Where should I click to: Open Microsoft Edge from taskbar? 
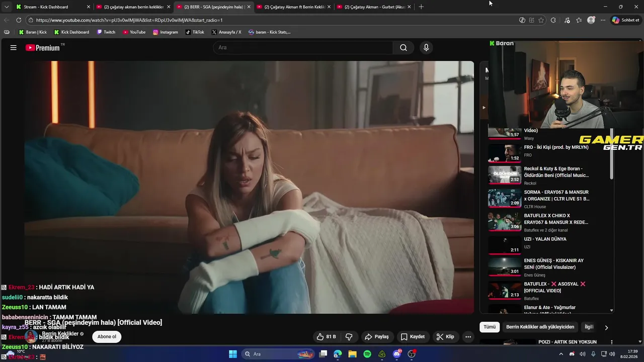[x=338, y=354]
